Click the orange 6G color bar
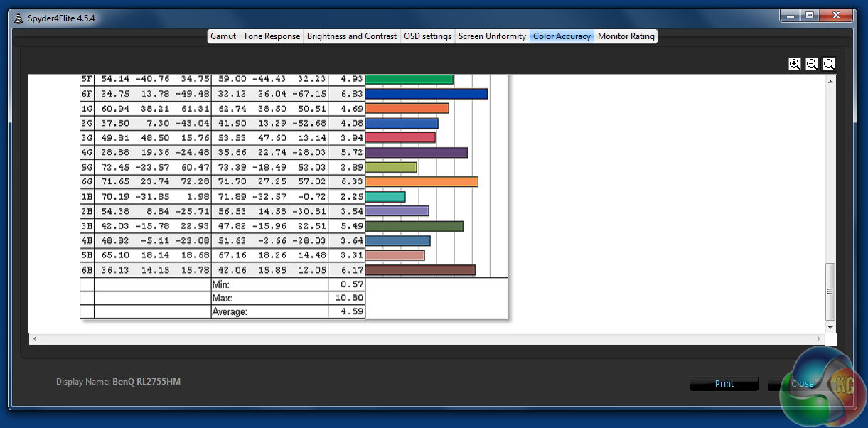868x428 pixels. [422, 182]
